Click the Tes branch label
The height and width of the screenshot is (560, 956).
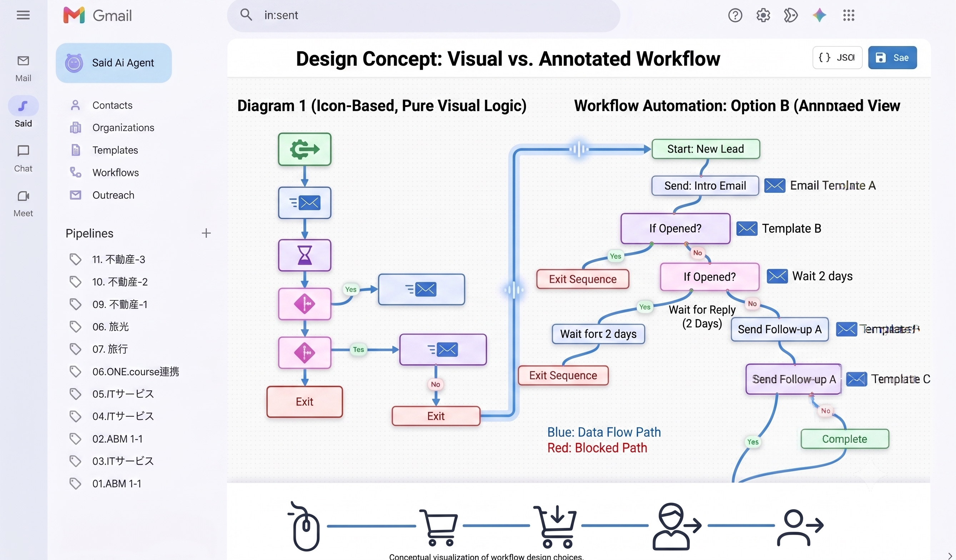pos(358,350)
